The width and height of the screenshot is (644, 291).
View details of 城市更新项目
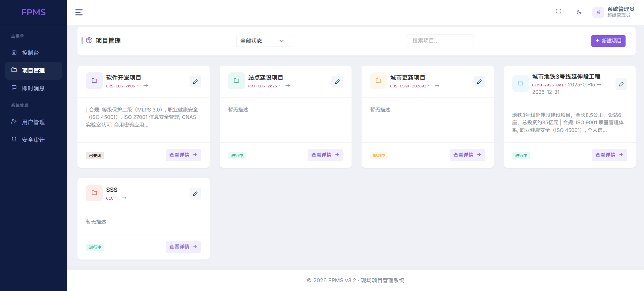click(467, 155)
